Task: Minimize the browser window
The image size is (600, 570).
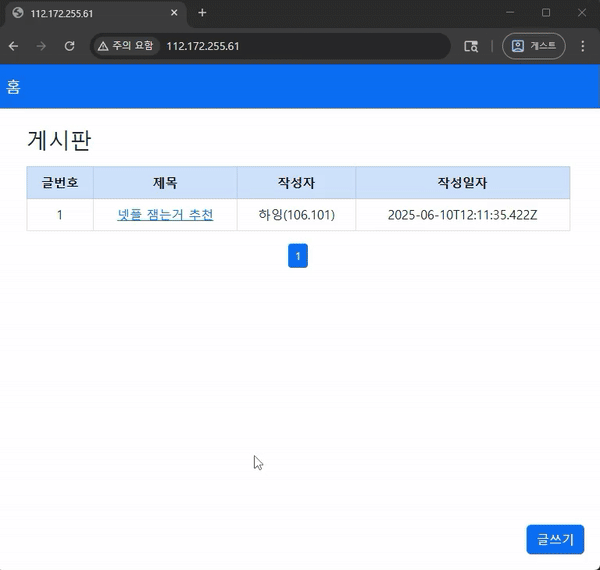Action: (x=510, y=13)
